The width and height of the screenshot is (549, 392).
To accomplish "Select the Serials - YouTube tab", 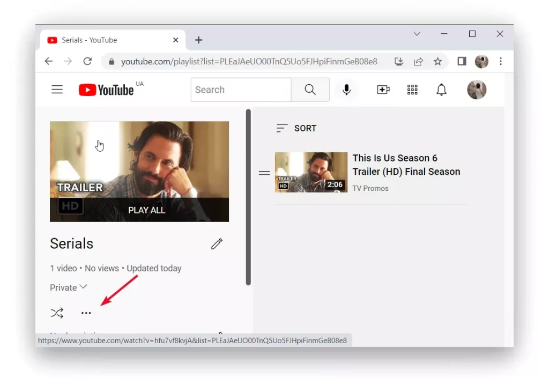I will click(x=113, y=40).
